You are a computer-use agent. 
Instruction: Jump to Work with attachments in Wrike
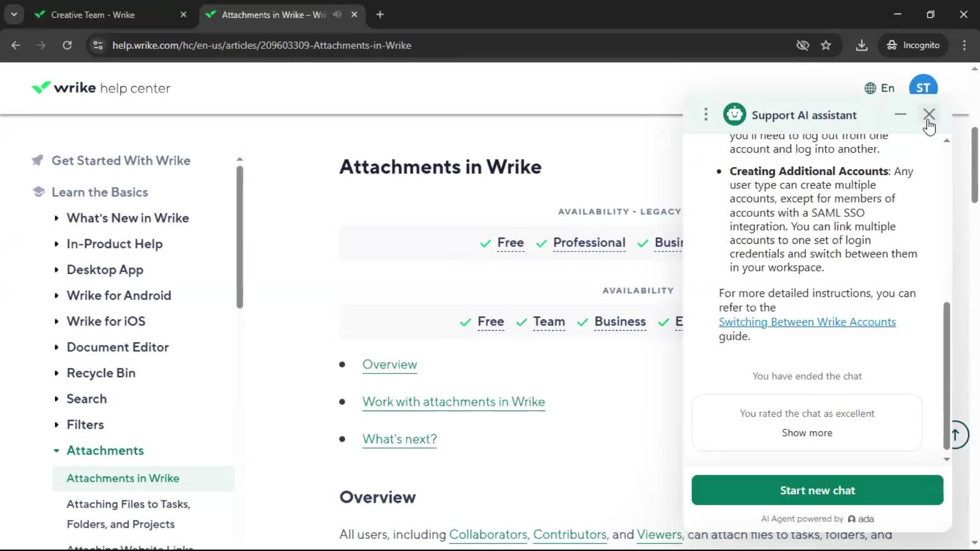[x=453, y=402]
